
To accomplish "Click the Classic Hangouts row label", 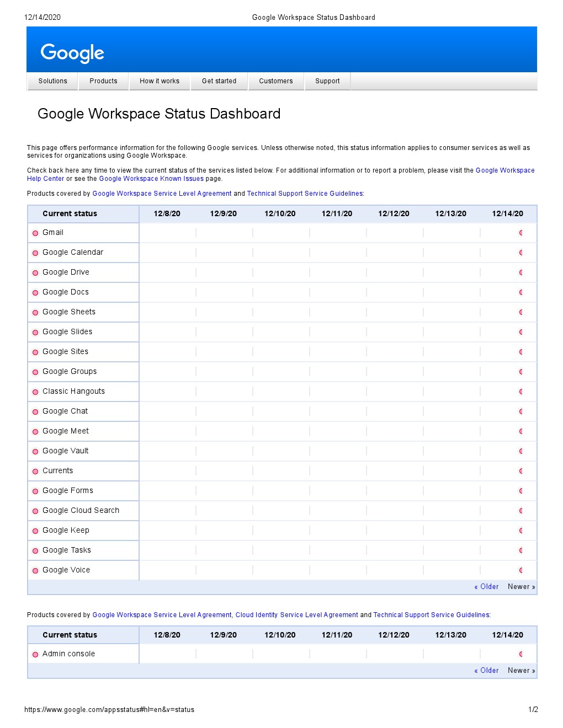I will 74,392.
